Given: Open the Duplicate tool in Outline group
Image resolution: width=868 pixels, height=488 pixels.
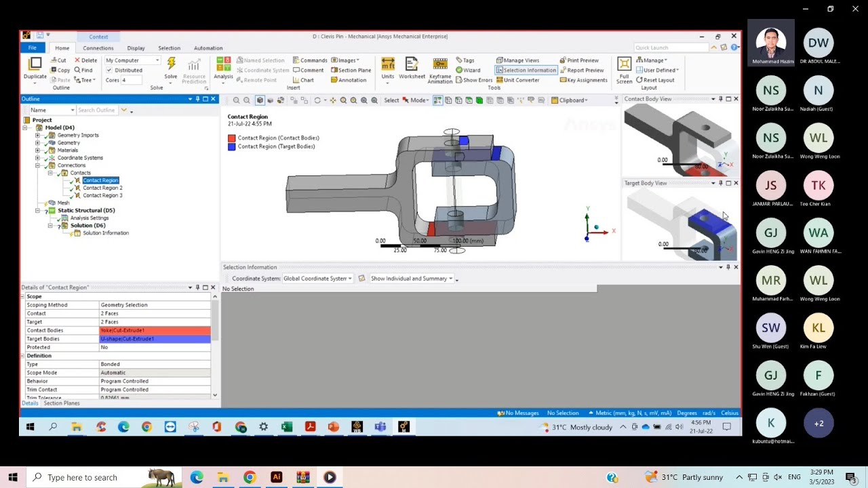Looking at the screenshot, I should 35,68.
